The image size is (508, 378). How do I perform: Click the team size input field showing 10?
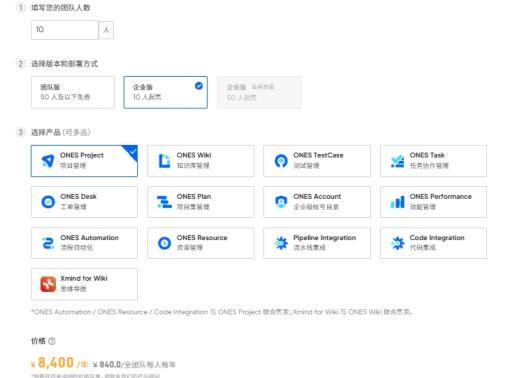(x=65, y=30)
